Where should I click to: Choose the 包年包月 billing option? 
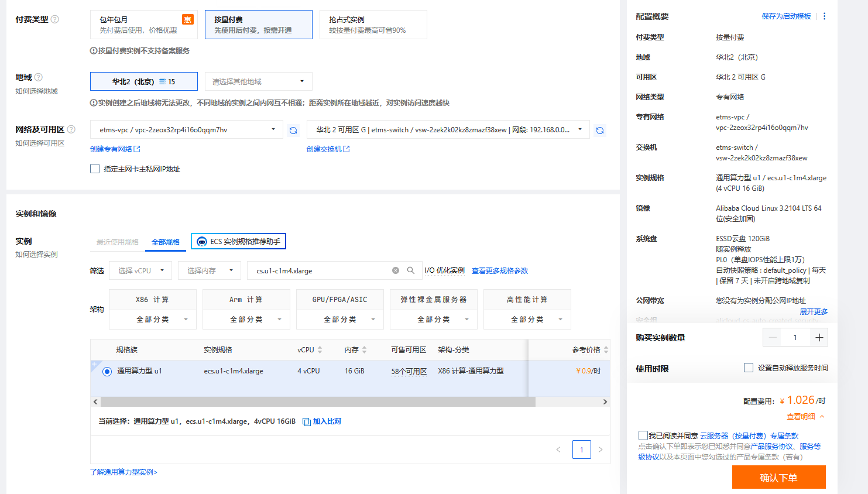(144, 25)
